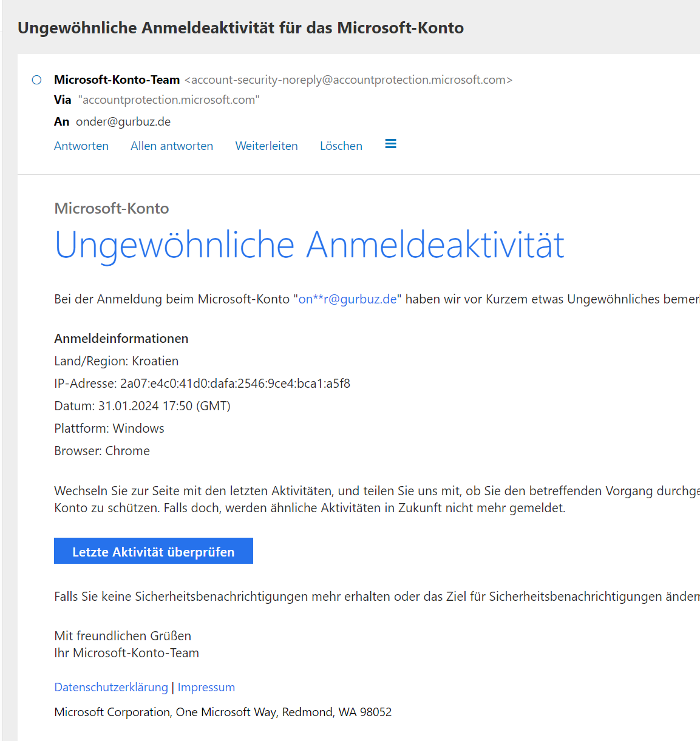Open the on**r@gurbuz.de account link
Viewport: 700px width, 741px height.
pyautogui.click(x=347, y=299)
